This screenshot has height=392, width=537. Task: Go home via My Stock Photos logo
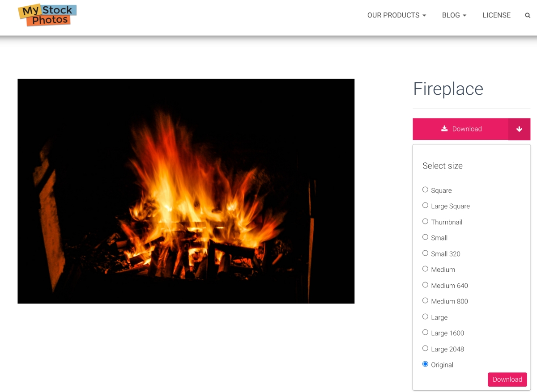pyautogui.click(x=47, y=15)
